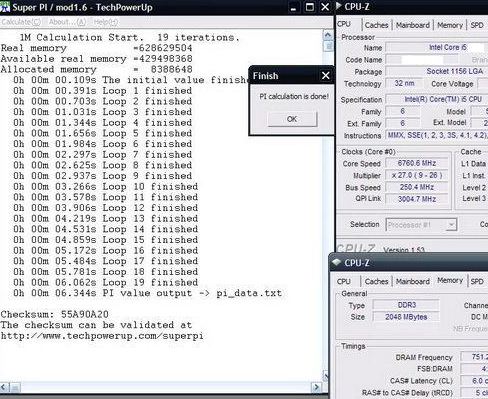Switch to SPD tab in upper CPU-Z

point(477,25)
